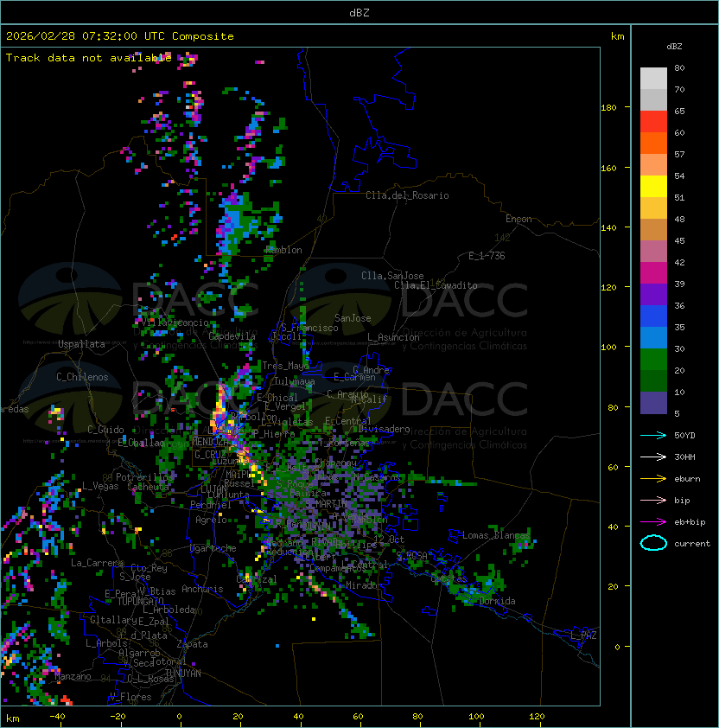Click the 'L_Vegas' map label
Image resolution: width=719 pixels, height=728 pixels.
[x=100, y=486]
